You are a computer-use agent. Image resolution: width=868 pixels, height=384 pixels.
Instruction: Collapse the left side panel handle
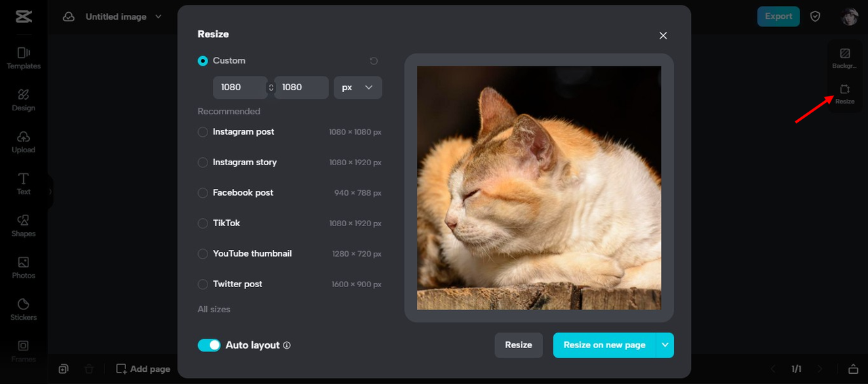click(x=50, y=192)
